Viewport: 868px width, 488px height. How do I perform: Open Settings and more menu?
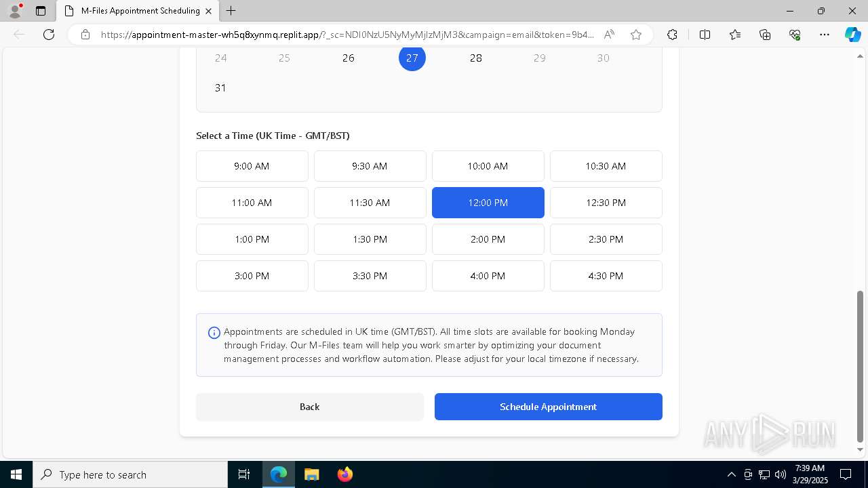coord(825,35)
